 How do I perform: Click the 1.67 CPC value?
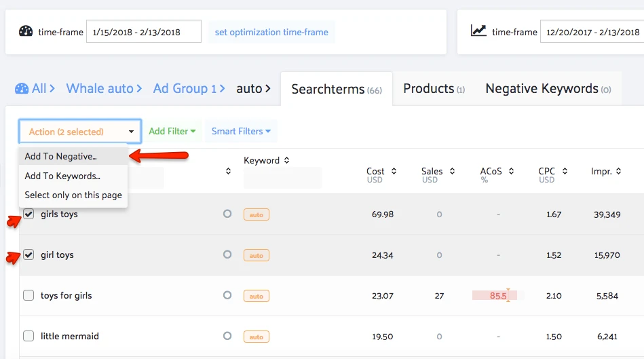(554, 214)
